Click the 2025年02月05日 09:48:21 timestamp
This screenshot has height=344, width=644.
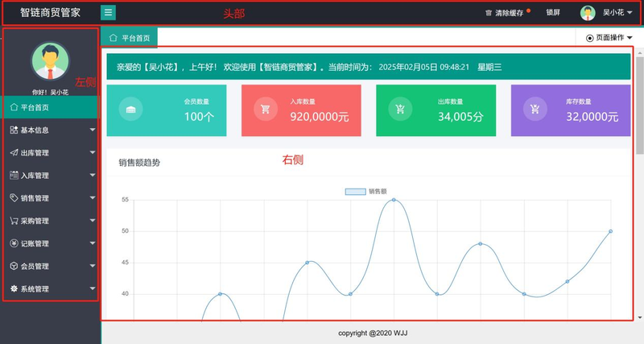(424, 67)
